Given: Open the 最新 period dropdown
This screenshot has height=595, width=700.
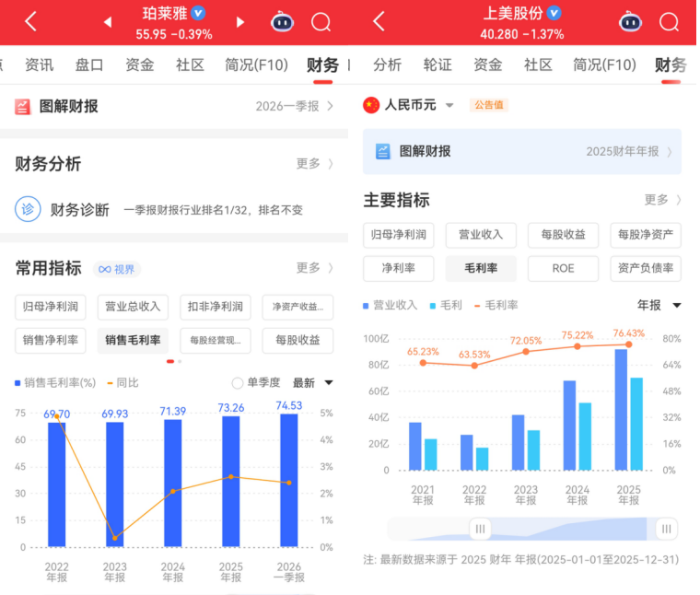Looking at the screenshot, I should click(x=312, y=382).
